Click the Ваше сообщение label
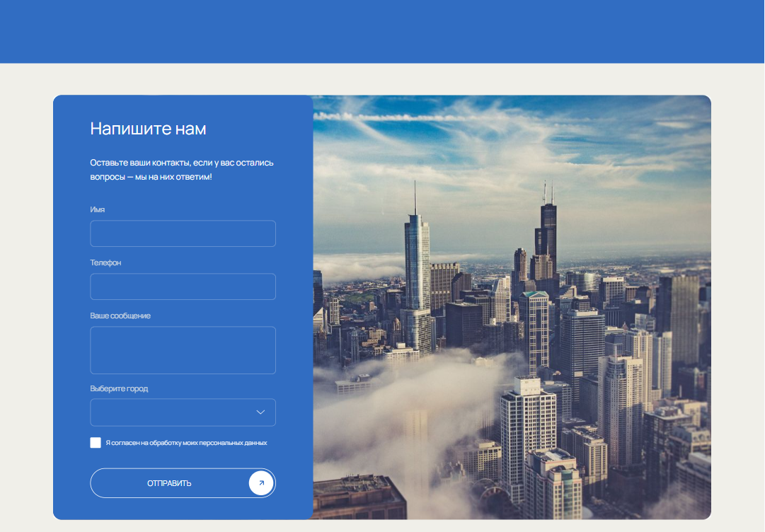 pyautogui.click(x=120, y=316)
